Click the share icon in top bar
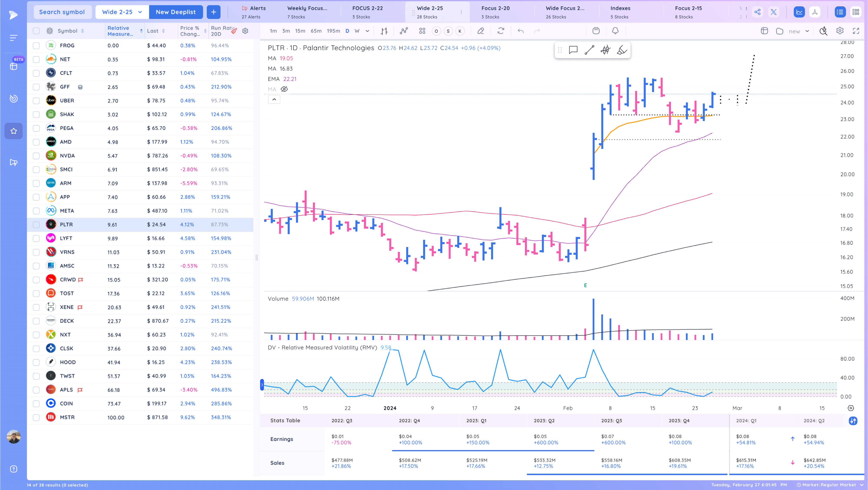Image resolution: width=868 pixels, height=490 pixels. click(758, 12)
